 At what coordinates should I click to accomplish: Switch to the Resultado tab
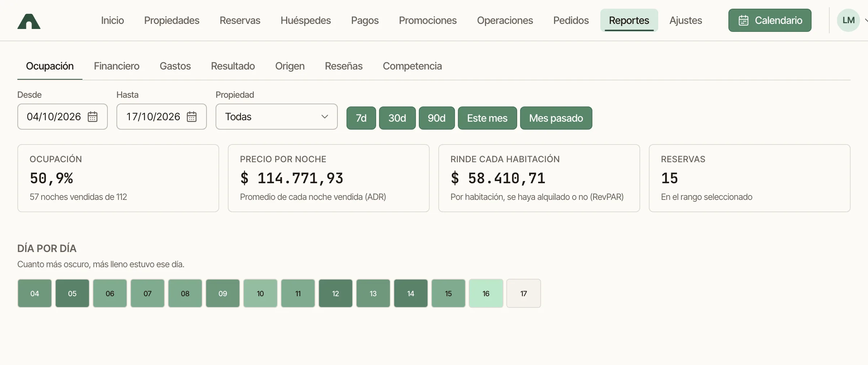pyautogui.click(x=233, y=66)
